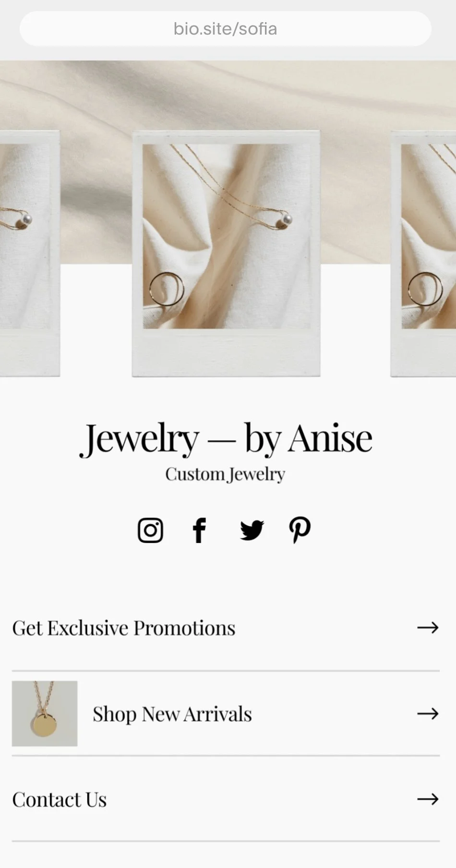Select the center polaroid jewelry photo
Image resolution: width=456 pixels, height=868 pixels.
tap(226, 253)
